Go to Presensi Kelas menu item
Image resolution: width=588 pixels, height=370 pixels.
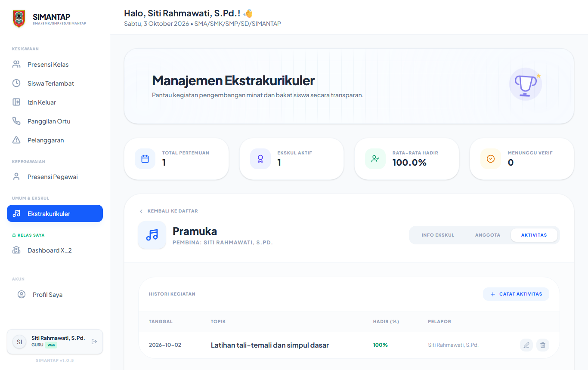tap(55, 65)
